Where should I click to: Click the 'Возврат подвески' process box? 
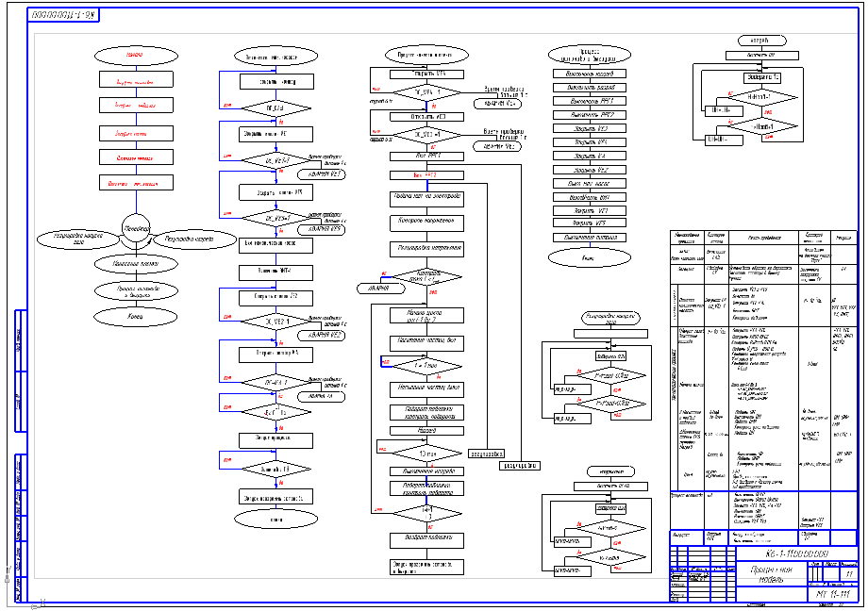tap(426, 540)
